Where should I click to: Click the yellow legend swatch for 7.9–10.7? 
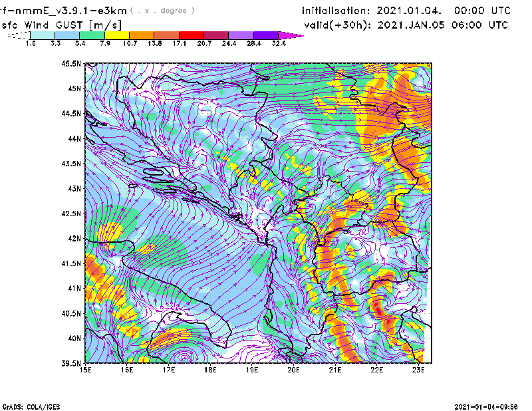(x=117, y=35)
